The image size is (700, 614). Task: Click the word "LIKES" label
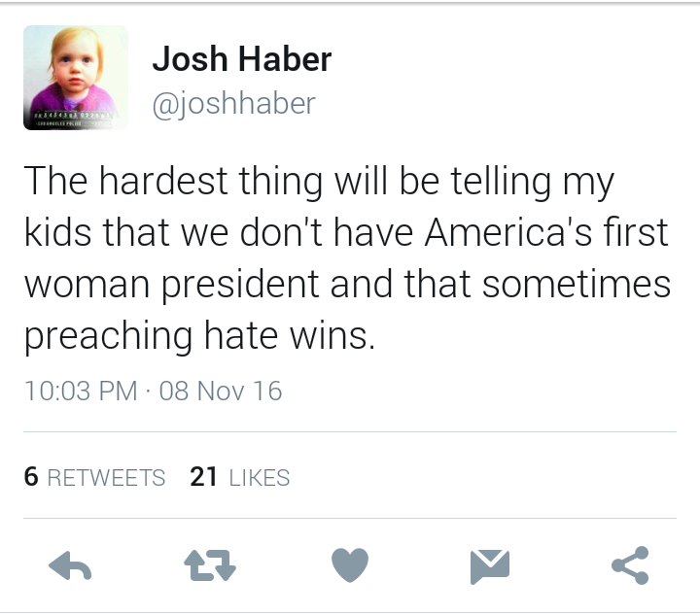259,478
